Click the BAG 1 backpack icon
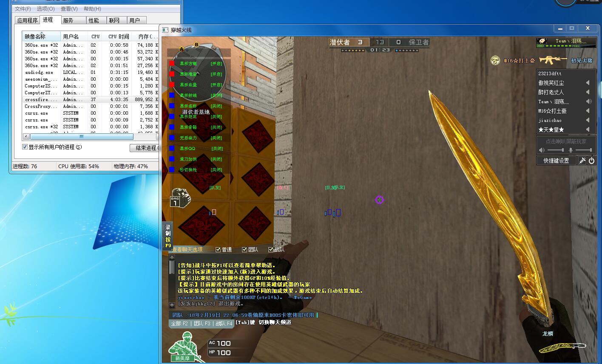Image resolution: width=602 pixels, height=364 pixels. click(179, 198)
